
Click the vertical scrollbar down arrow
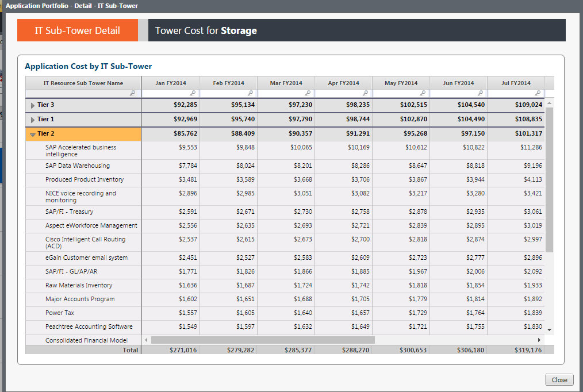(549, 329)
